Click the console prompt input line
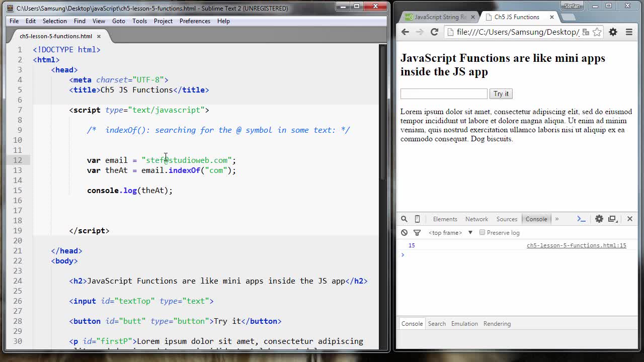Screen dimensions: 644x362 [x=517, y=255]
